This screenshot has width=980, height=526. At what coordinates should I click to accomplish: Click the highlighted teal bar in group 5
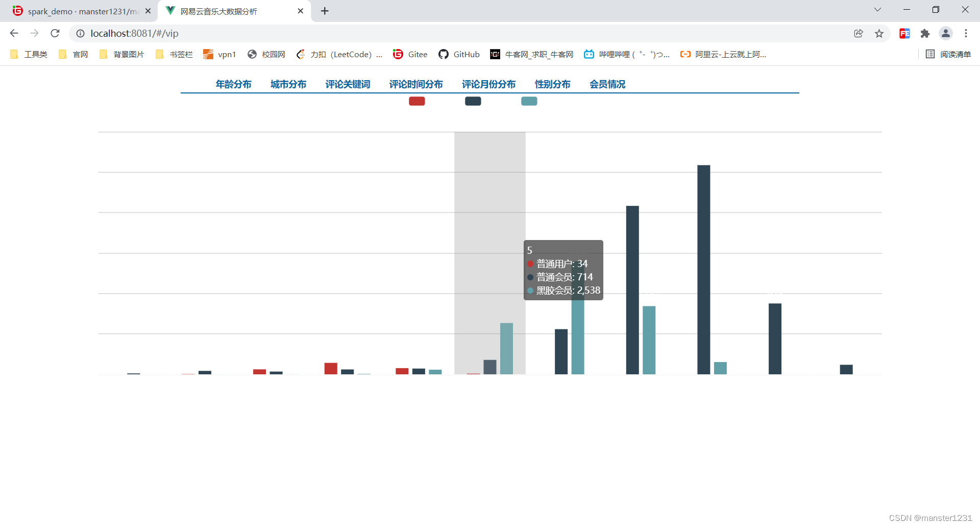pyautogui.click(x=506, y=348)
